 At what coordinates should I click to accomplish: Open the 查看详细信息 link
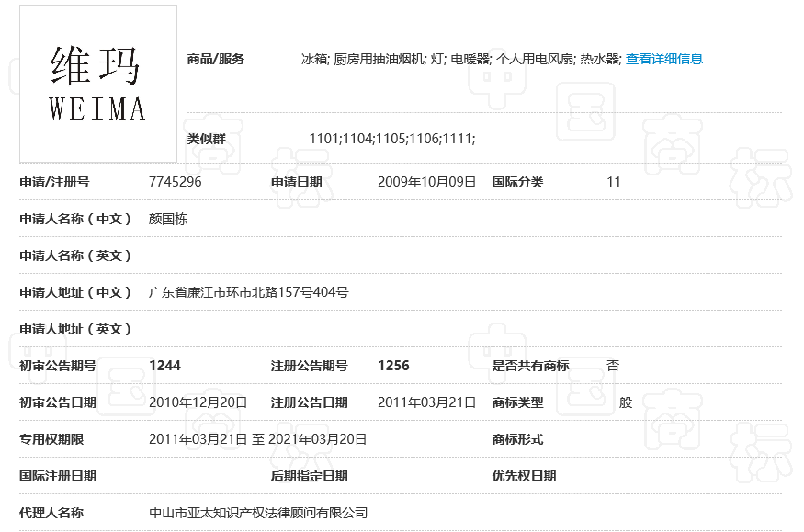click(x=664, y=59)
